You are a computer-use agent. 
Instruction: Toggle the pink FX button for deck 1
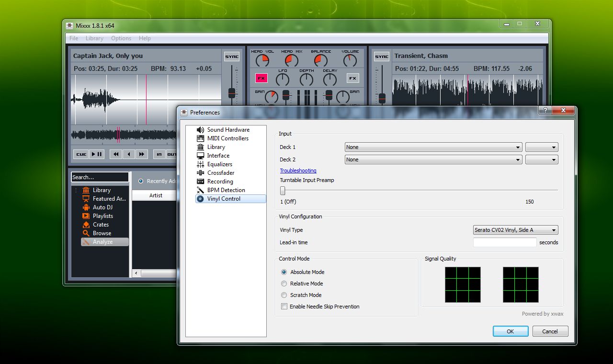click(x=261, y=78)
